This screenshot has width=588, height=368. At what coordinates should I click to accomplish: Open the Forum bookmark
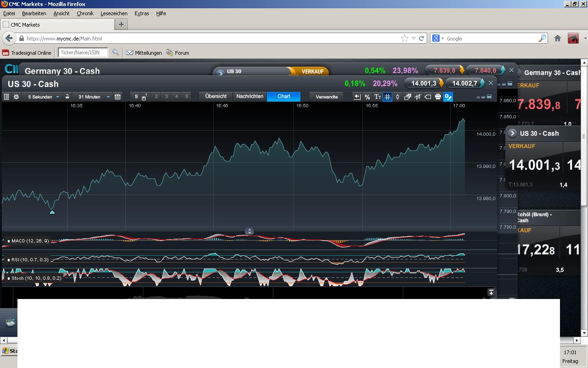(x=178, y=53)
